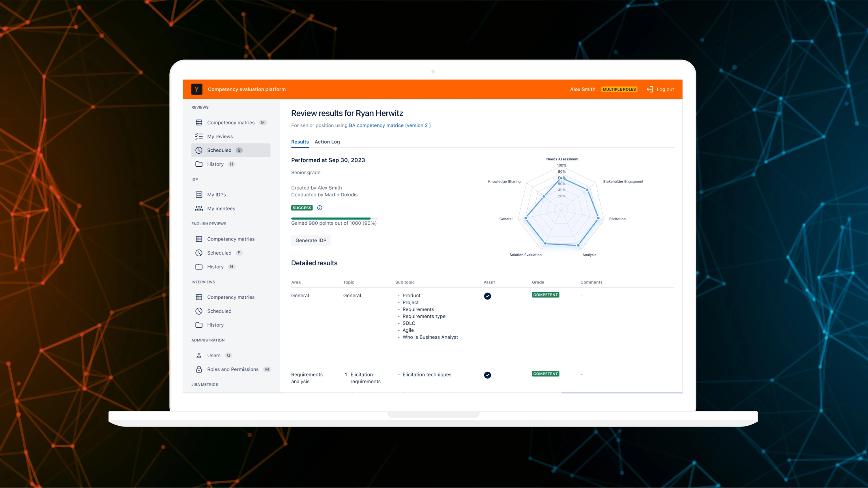The height and width of the screenshot is (488, 868).
Task: Open Competency matries under Reviews
Action: (231, 123)
